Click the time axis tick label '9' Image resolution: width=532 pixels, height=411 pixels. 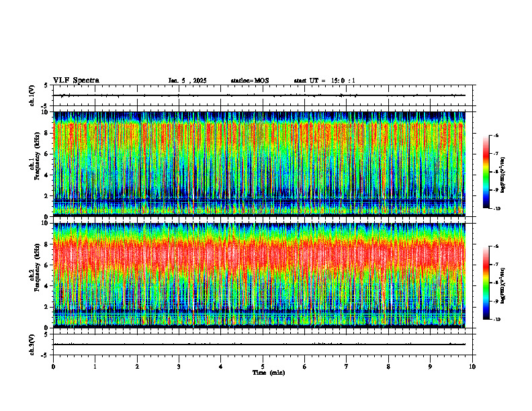click(430, 367)
